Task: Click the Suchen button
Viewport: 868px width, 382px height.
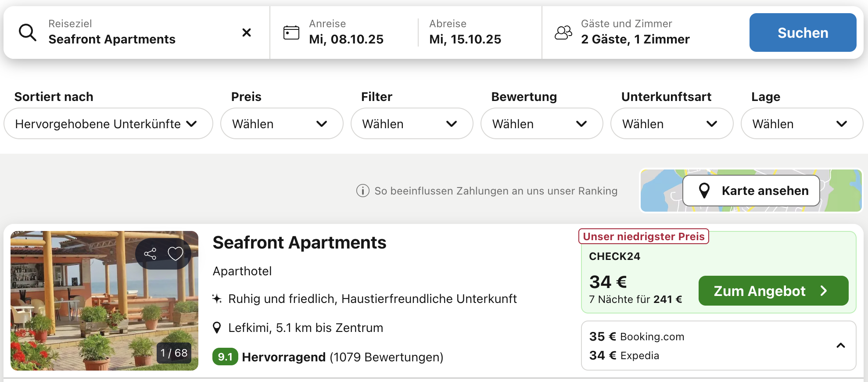Action: pos(803,32)
